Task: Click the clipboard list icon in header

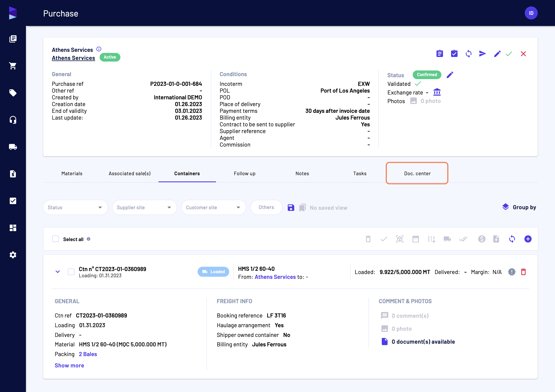Action: point(439,54)
